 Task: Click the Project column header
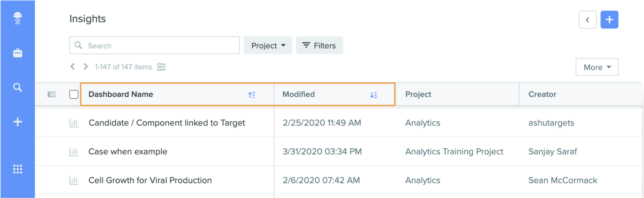pyautogui.click(x=418, y=94)
